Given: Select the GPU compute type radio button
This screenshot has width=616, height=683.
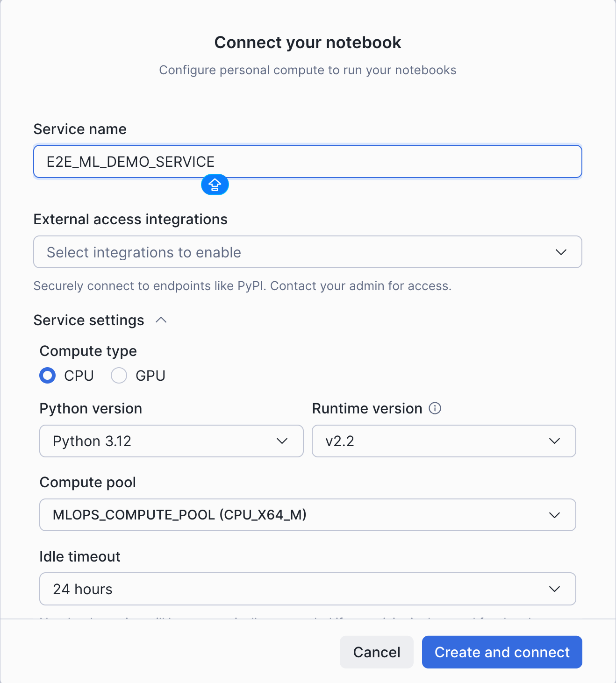Looking at the screenshot, I should click(x=119, y=376).
